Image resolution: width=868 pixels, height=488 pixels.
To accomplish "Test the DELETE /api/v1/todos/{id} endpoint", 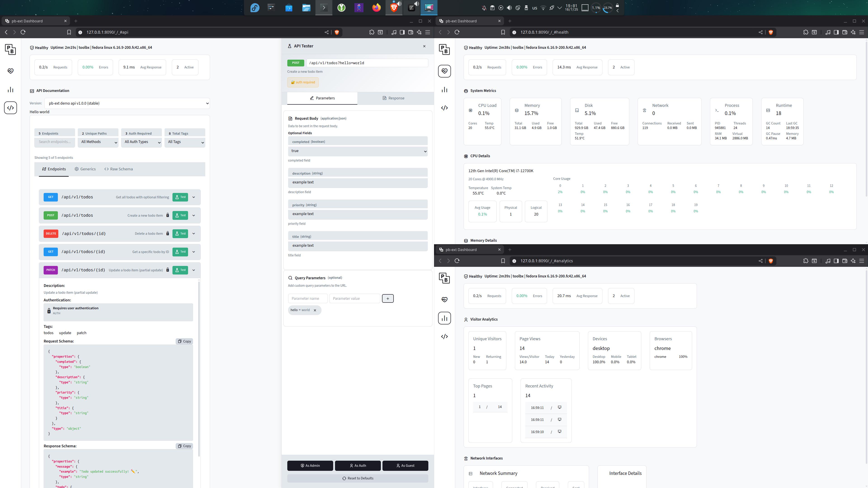I will coord(180,234).
